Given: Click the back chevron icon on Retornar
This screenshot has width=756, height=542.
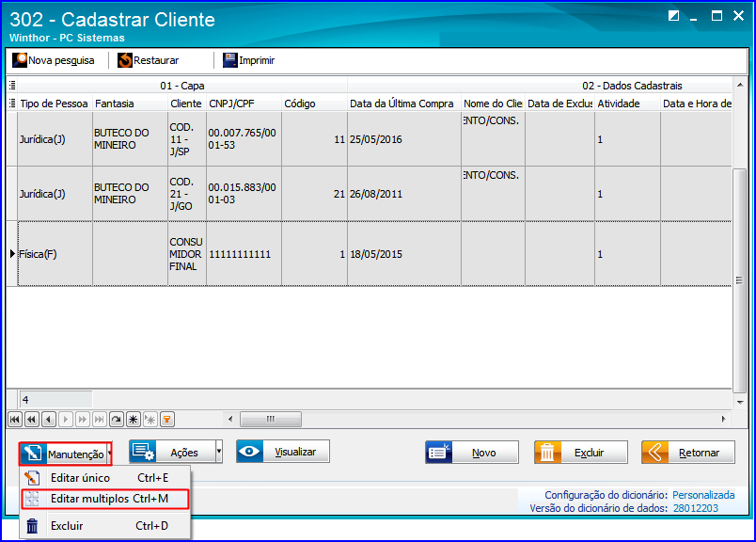Looking at the screenshot, I should pyautogui.click(x=654, y=453).
